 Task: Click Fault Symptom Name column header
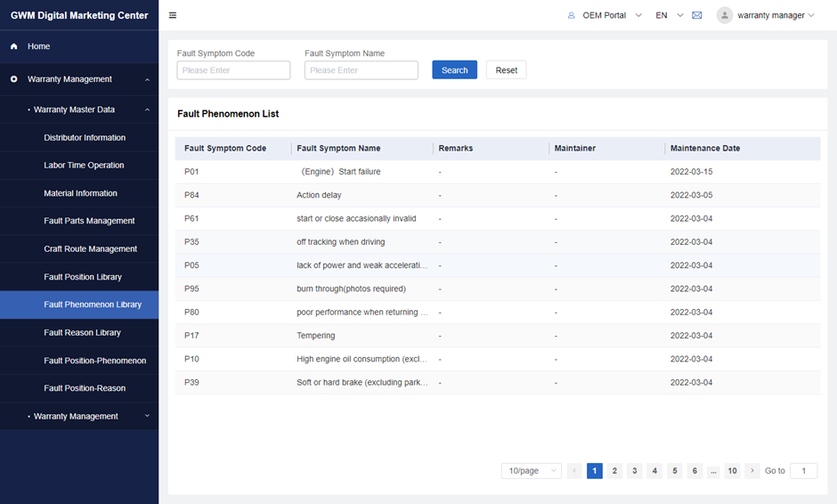[x=338, y=149]
